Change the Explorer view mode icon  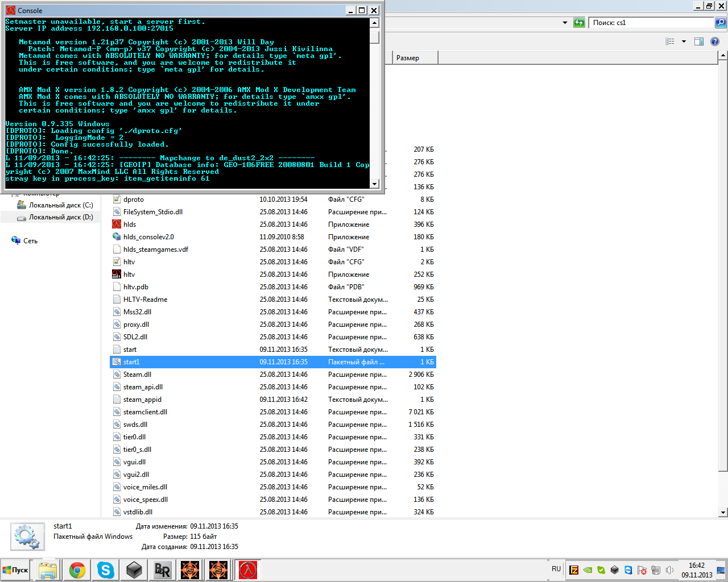point(670,41)
